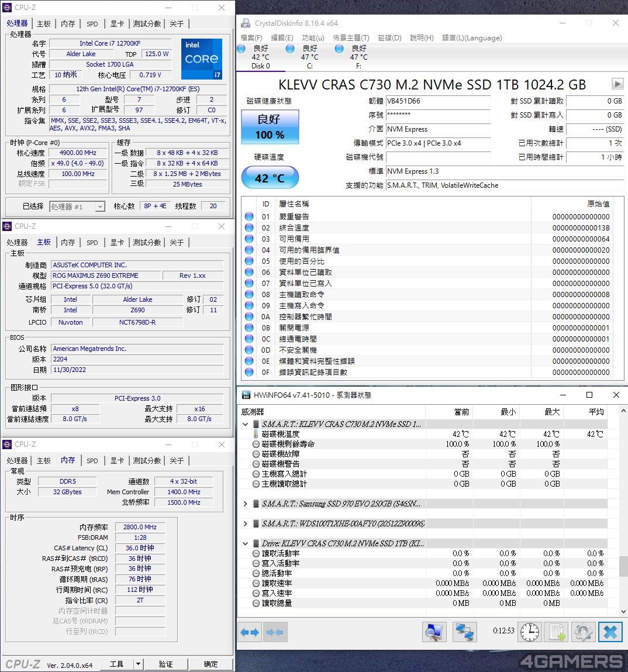This screenshot has height=672, width=628.
Task: Click the HWiNFO shrink-columns inward arrows icon
Action: tap(275, 632)
